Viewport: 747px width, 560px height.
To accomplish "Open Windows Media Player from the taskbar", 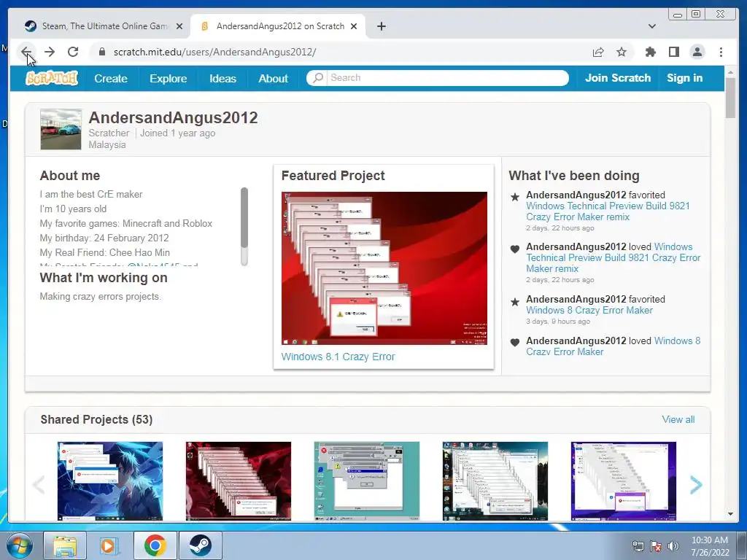I will [x=109, y=545].
